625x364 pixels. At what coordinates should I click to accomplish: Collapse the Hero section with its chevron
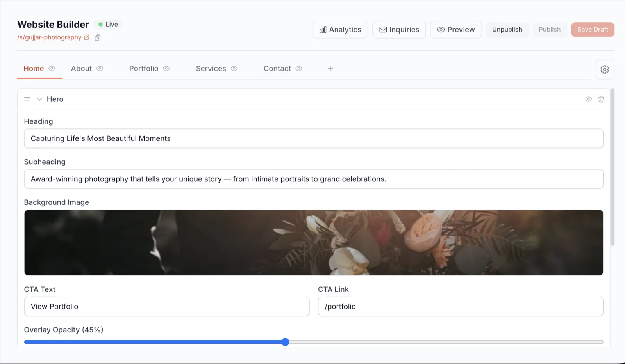(x=39, y=99)
